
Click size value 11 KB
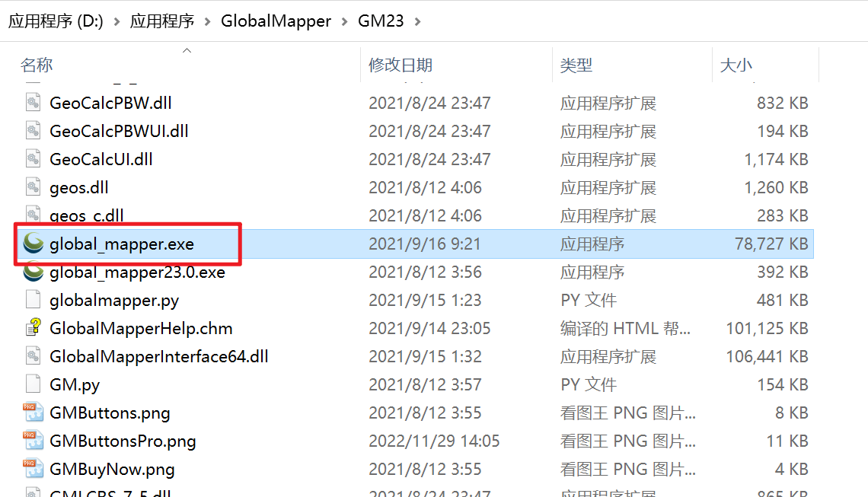point(787,441)
